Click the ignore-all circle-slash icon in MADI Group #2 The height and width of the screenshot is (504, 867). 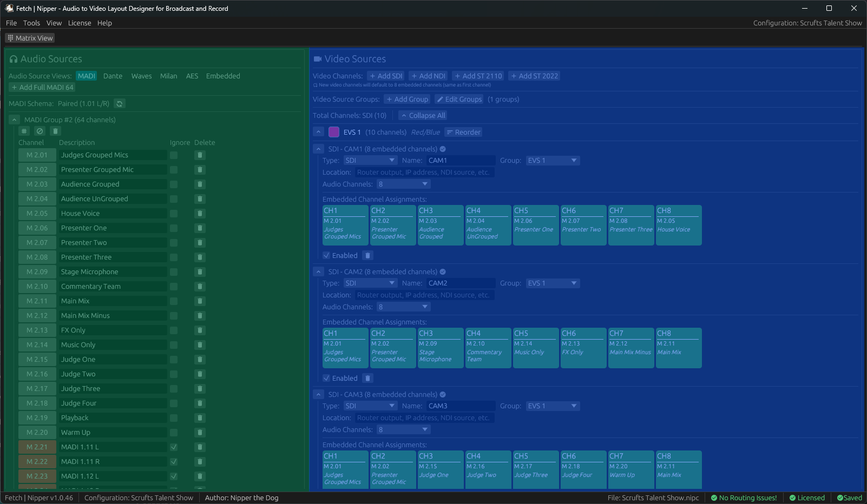tap(39, 131)
